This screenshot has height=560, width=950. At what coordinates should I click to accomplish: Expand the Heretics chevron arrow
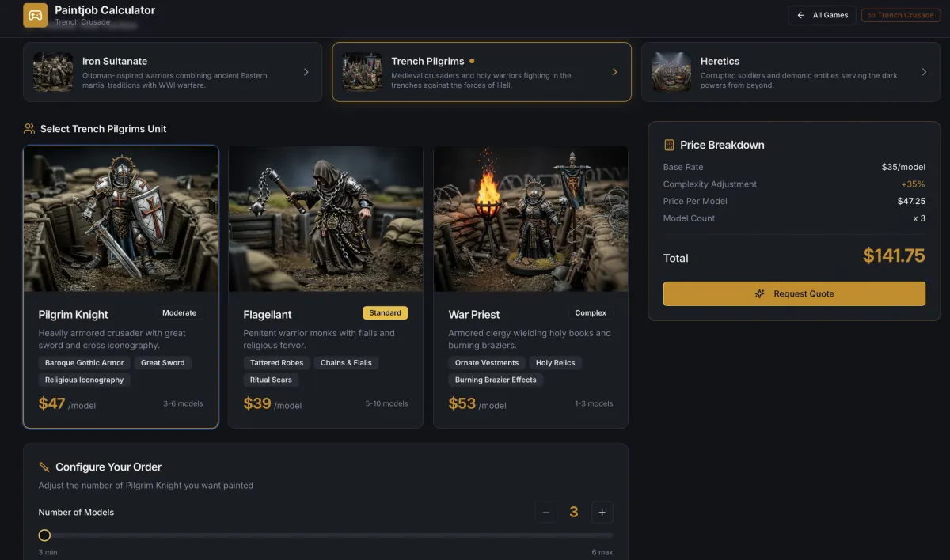[x=924, y=72]
